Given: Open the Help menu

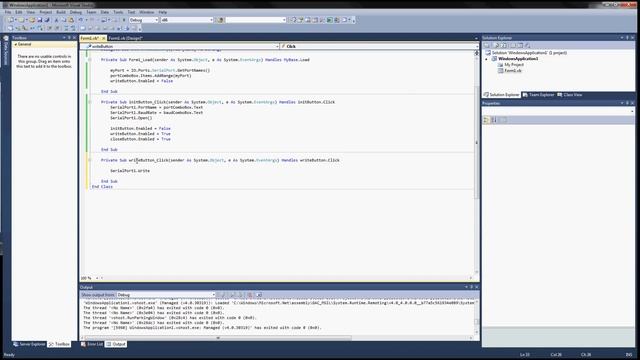Looking at the screenshot, I should [x=162, y=12].
